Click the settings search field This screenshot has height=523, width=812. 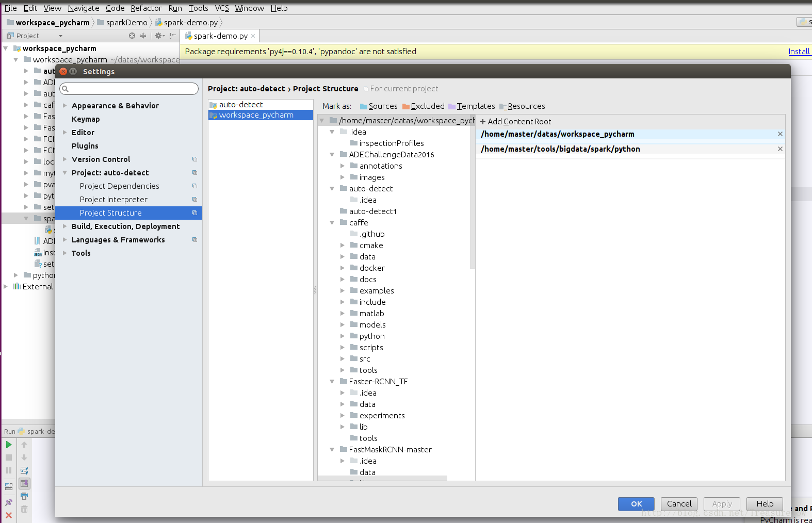point(129,89)
